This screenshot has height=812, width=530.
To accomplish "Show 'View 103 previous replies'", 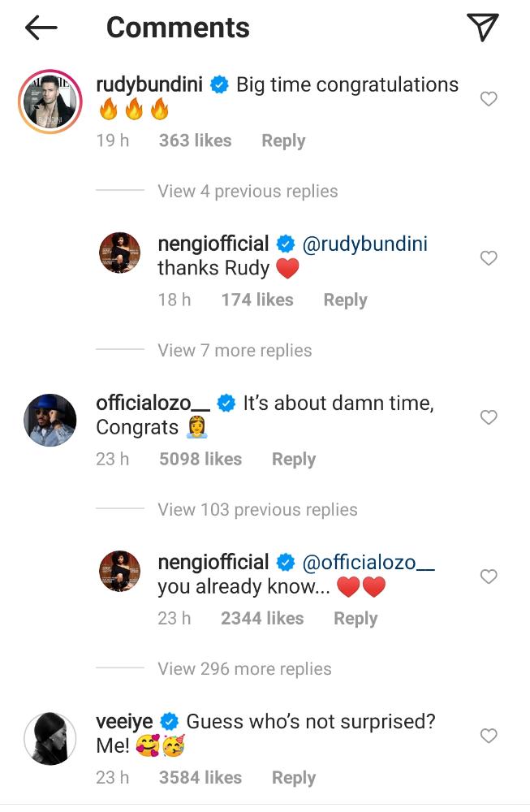I will click(257, 510).
